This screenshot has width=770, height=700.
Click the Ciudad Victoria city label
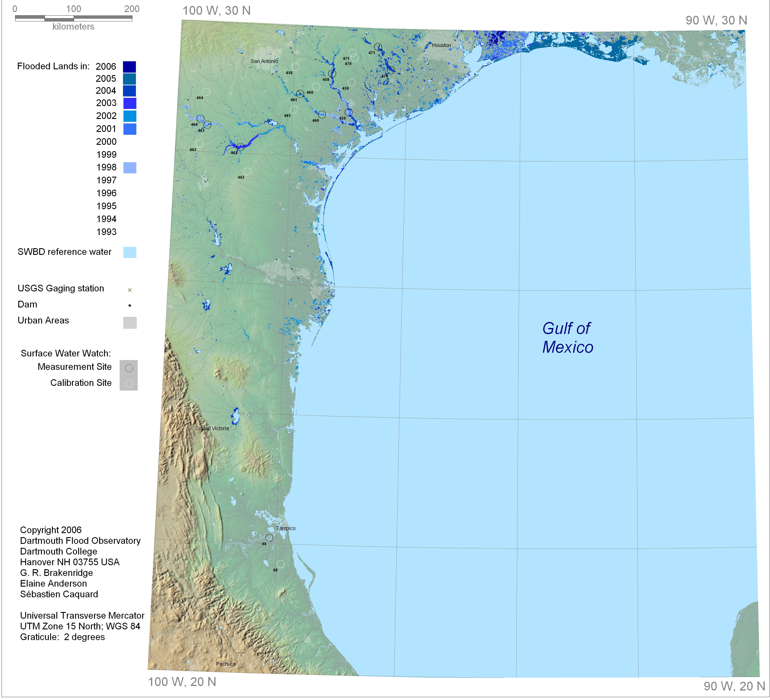(x=212, y=428)
